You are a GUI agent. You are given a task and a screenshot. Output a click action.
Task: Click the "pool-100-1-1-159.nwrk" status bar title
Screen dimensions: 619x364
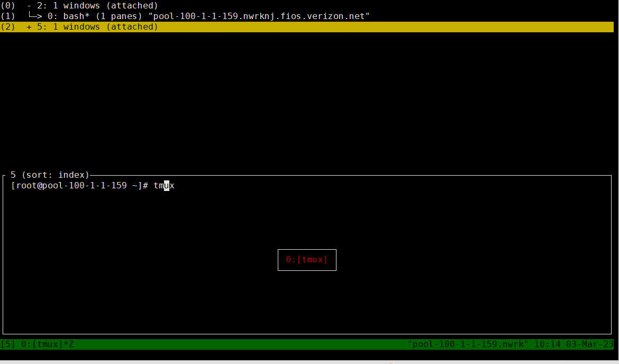[x=468, y=344]
